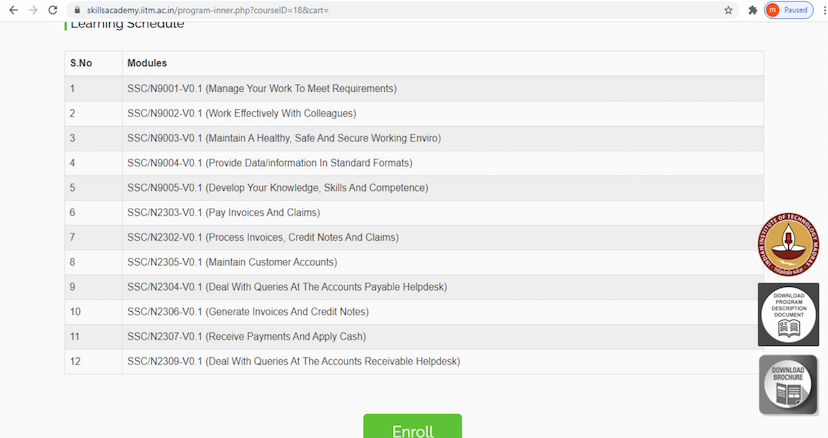The width and height of the screenshot is (828, 438).
Task: Click the Download Brochure icon
Action: coord(788,384)
